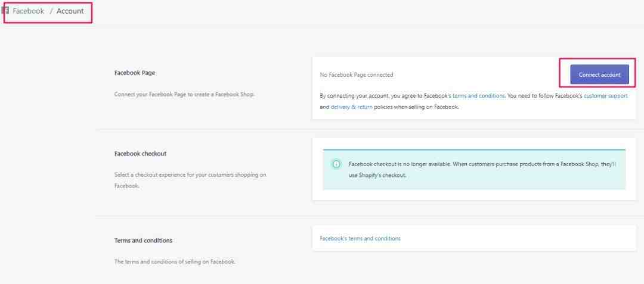The height and width of the screenshot is (284, 644).
Task: Open the inline terms and conditions link
Action: click(478, 95)
